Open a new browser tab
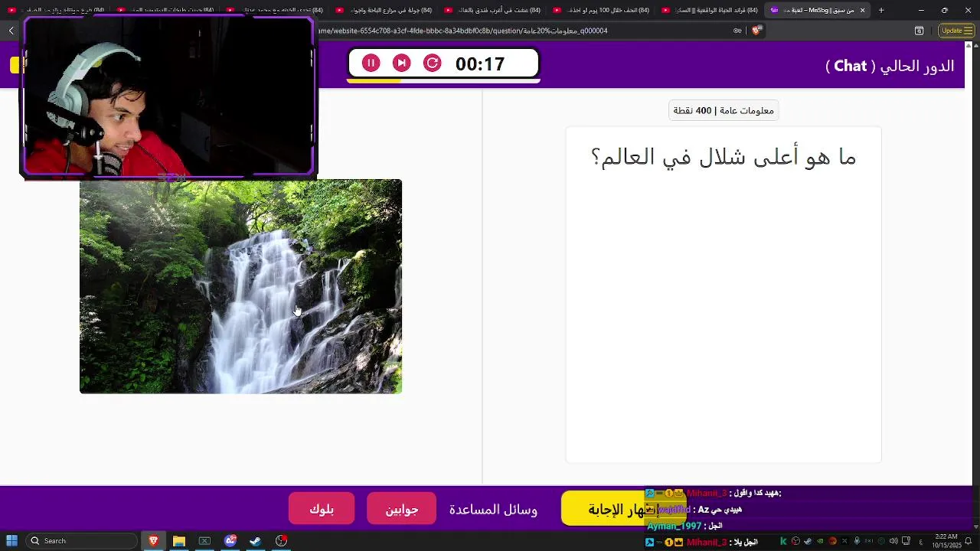The image size is (980, 551). [881, 10]
